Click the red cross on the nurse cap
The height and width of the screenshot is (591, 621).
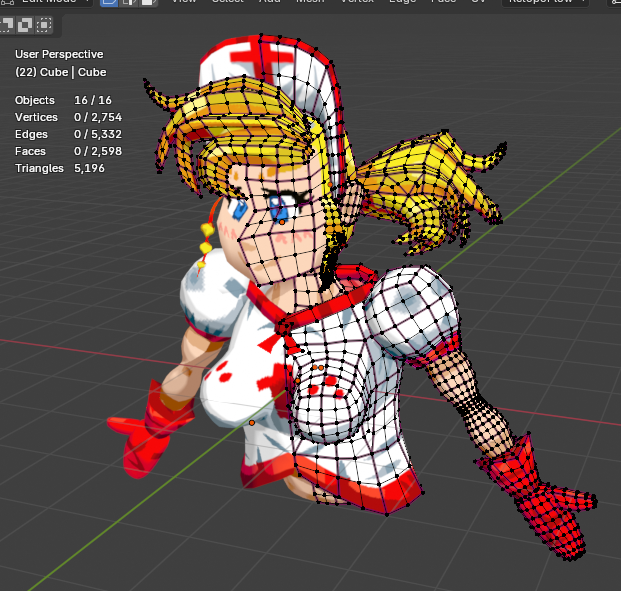262,59
